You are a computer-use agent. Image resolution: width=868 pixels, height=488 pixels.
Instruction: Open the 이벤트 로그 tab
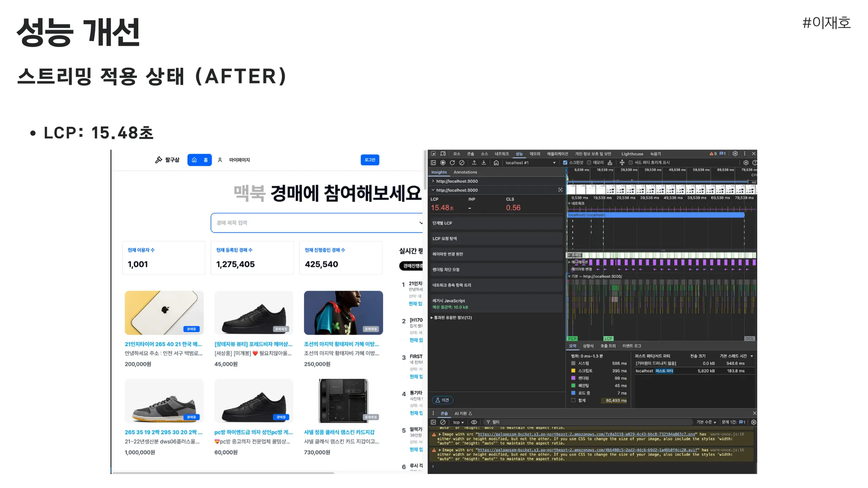(632, 346)
